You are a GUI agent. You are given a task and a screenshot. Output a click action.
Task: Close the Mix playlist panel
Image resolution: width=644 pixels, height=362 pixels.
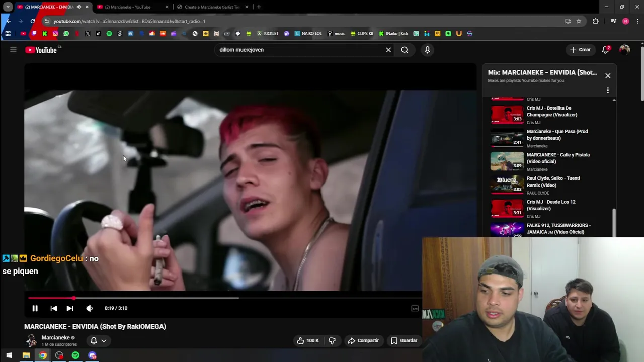(x=608, y=75)
